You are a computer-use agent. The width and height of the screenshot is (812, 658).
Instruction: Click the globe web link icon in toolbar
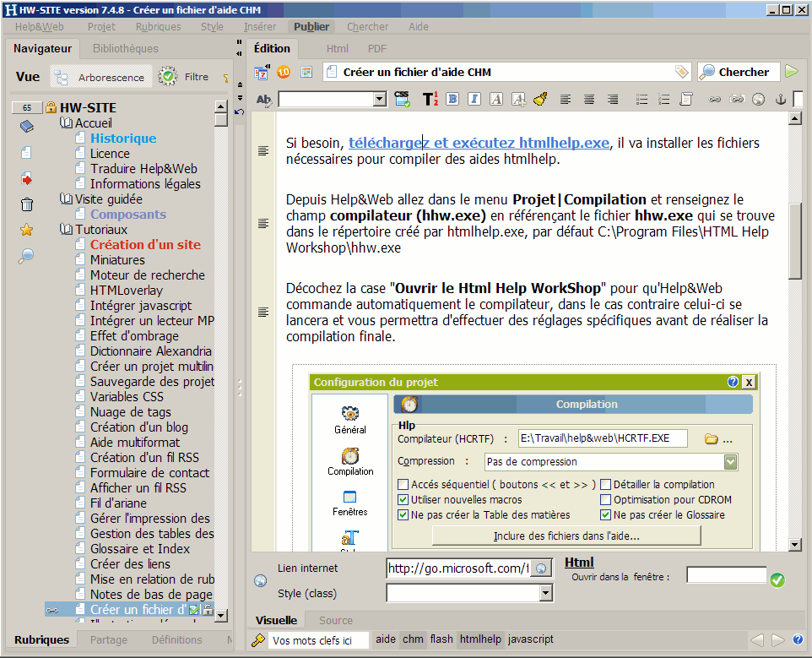click(x=758, y=100)
